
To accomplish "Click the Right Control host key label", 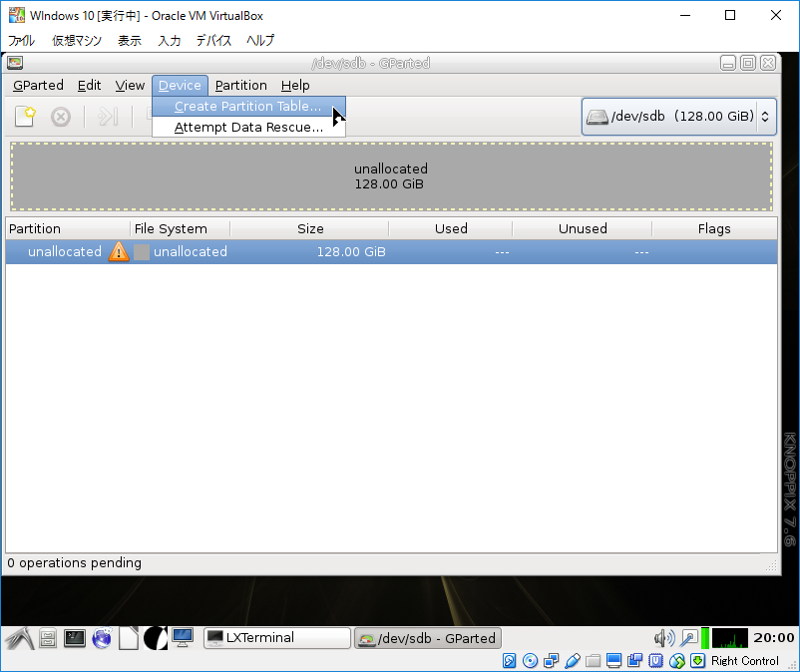I will pos(745,661).
